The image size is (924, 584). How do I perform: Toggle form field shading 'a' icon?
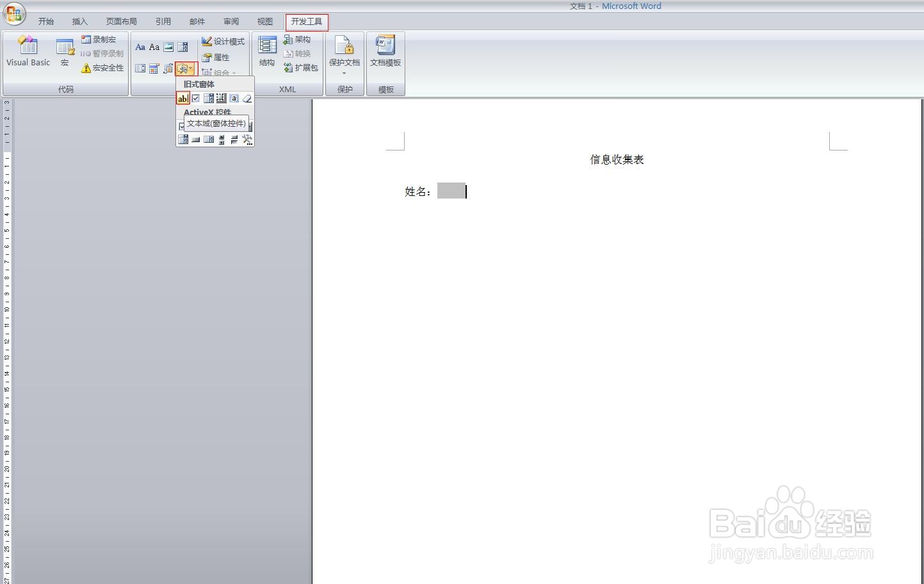coord(234,99)
